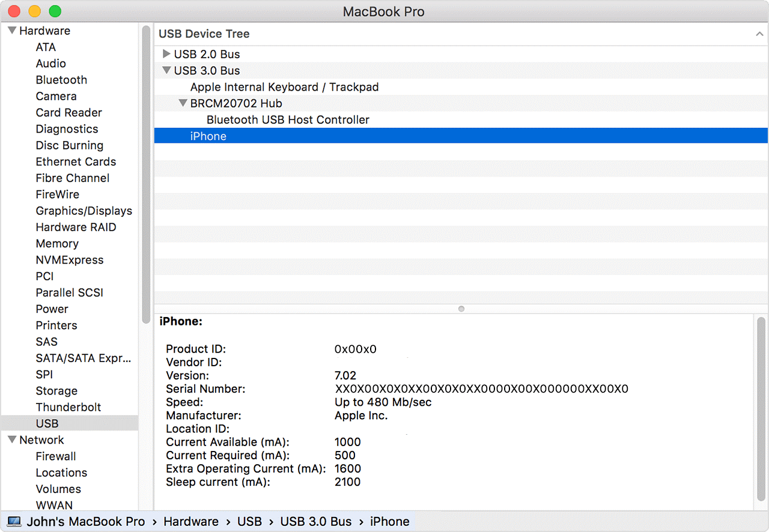
Task: Click the USB Device Tree sort chevron
Action: click(x=759, y=34)
